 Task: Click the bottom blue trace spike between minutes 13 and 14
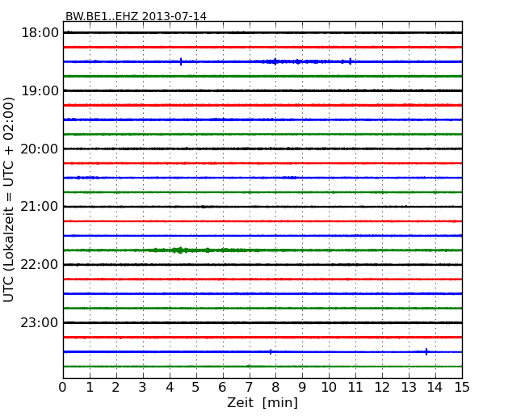[x=426, y=351]
